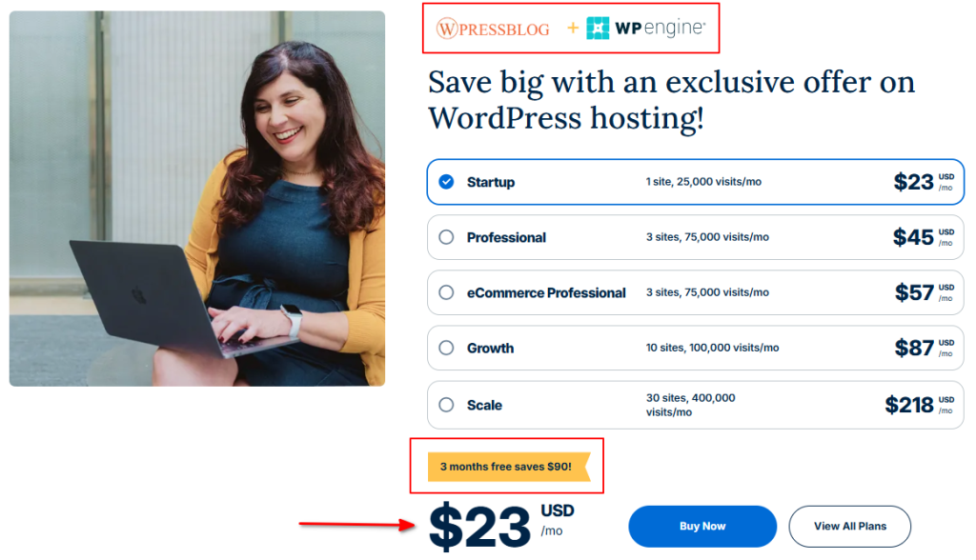Click the $45 Professional plan price
976x560 pixels.
[913, 237]
